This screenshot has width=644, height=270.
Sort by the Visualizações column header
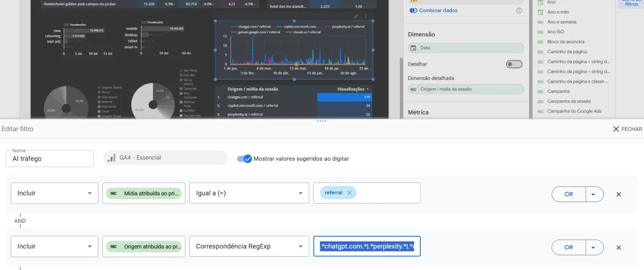pos(353,89)
